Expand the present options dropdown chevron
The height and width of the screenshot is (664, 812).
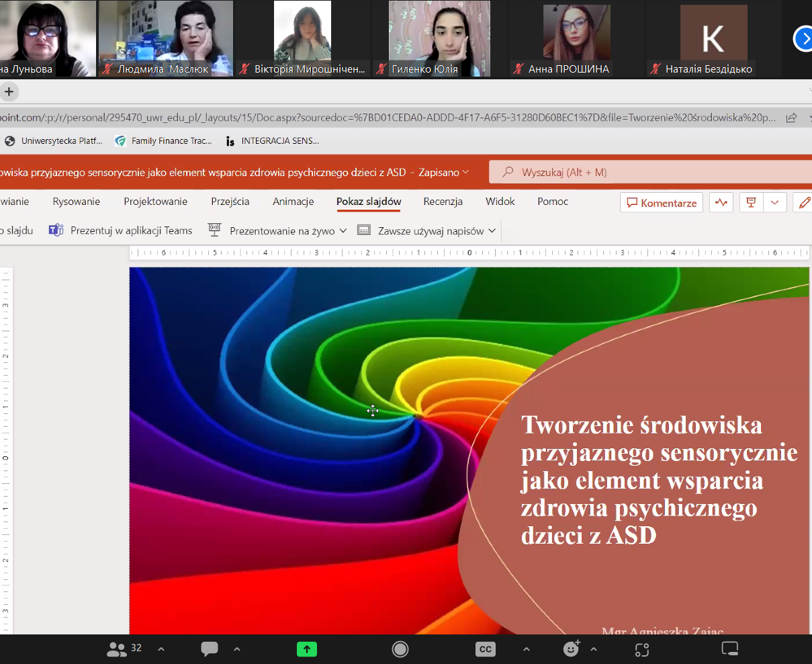[x=775, y=202]
